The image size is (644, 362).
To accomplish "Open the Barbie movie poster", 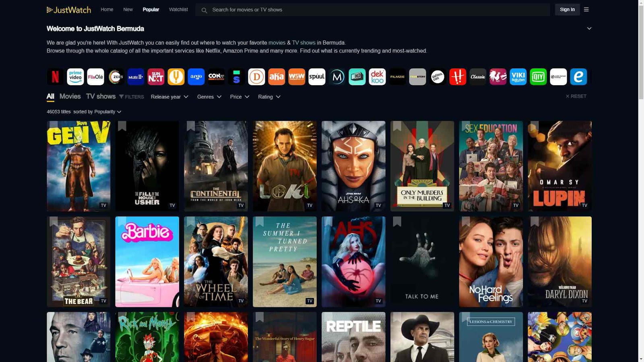I will pos(147,262).
